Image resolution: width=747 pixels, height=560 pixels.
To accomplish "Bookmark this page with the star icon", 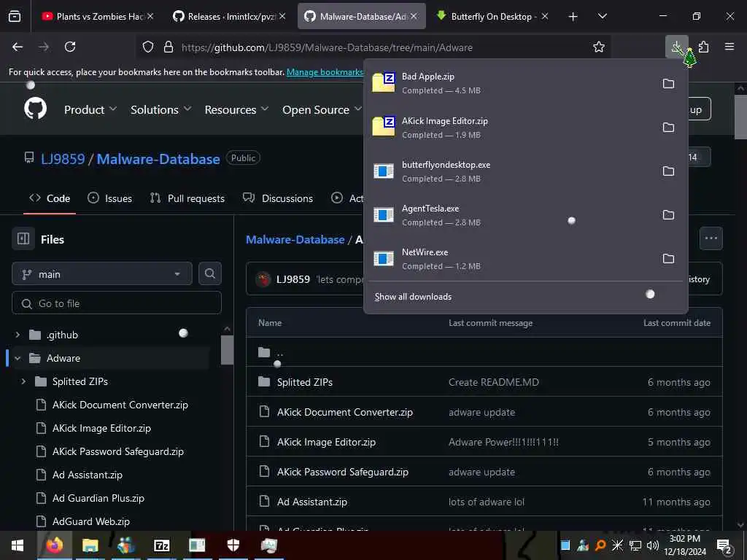I will [598, 47].
